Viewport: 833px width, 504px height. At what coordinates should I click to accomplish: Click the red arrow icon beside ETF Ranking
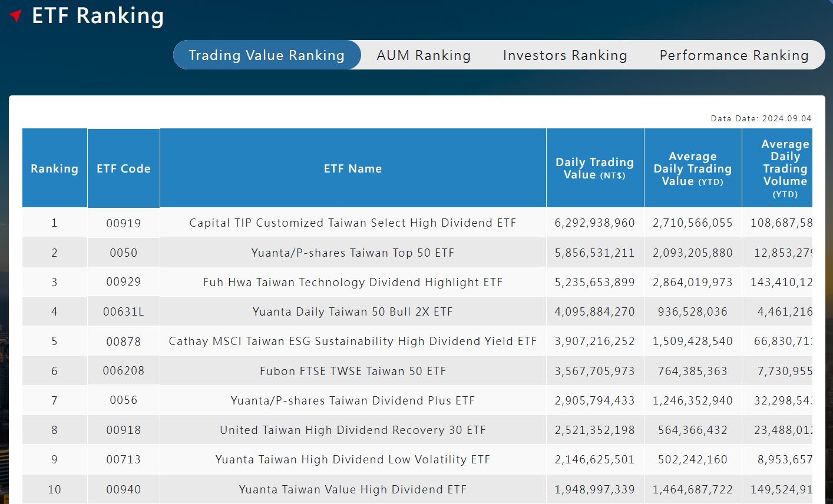point(16,16)
